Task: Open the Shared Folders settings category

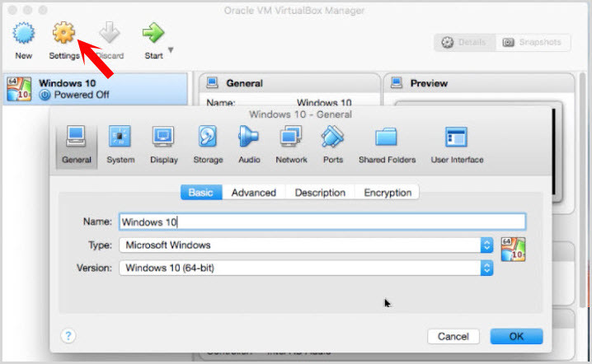Action: pyautogui.click(x=387, y=146)
